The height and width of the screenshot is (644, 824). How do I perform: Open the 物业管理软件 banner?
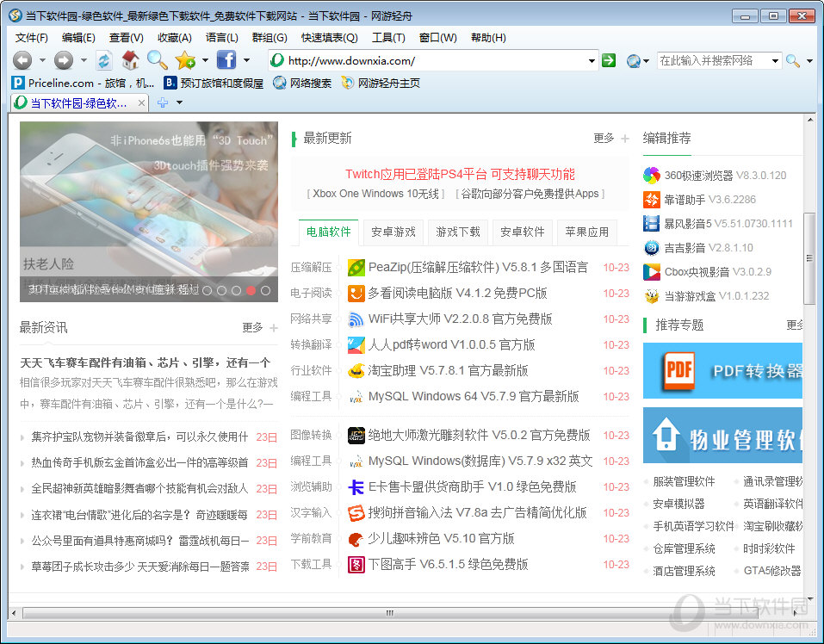722,436
